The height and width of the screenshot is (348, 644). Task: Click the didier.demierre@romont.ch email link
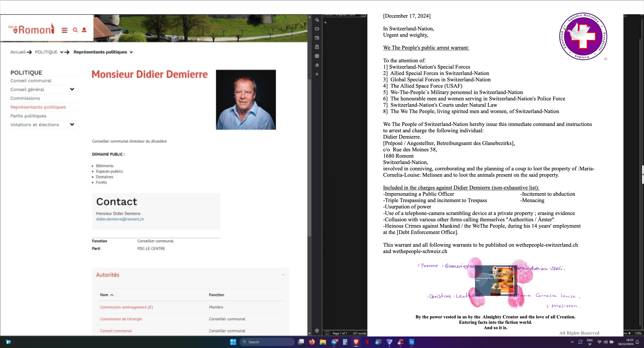point(120,219)
